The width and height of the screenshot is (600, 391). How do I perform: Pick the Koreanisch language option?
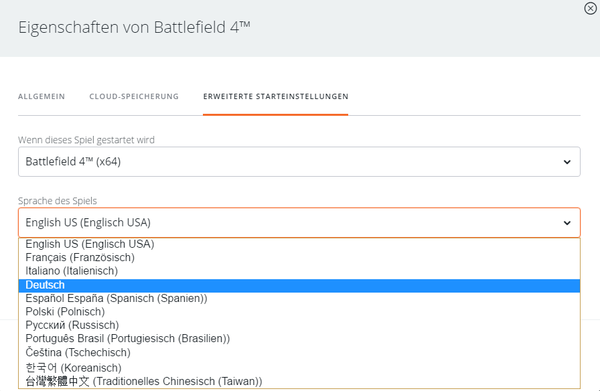pyautogui.click(x=299, y=368)
